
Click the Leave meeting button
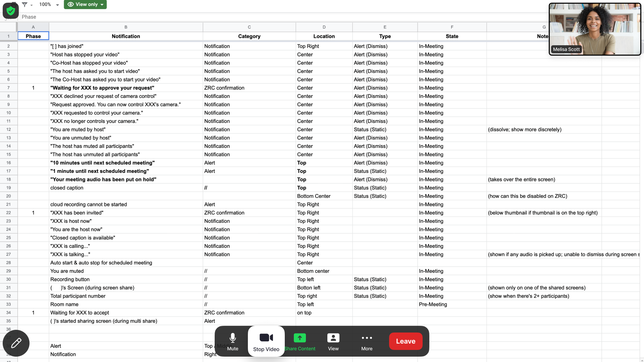coord(406,341)
